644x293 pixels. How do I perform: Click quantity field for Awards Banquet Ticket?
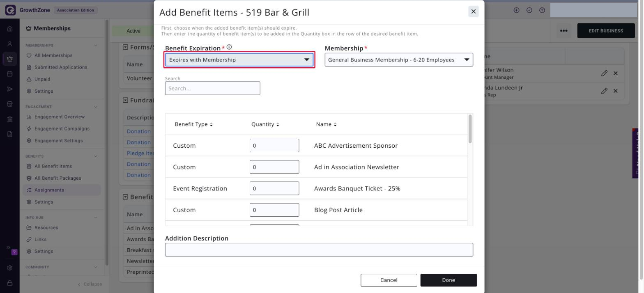[274, 188]
